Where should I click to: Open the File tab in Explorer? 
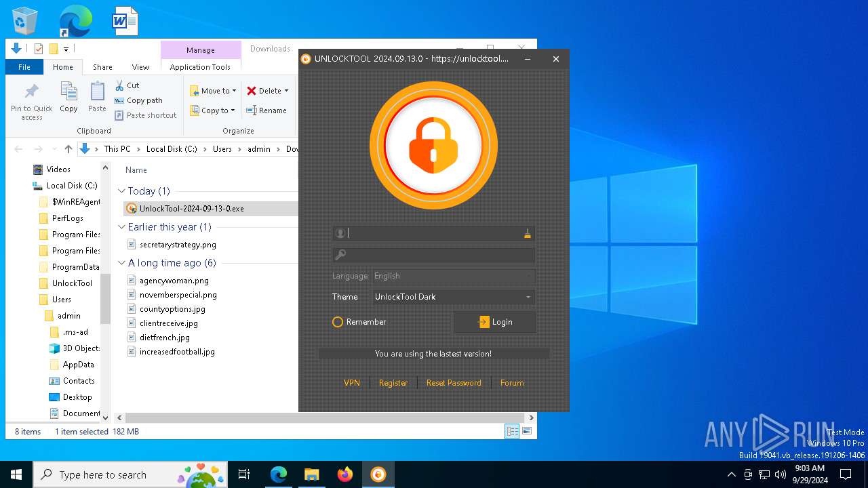[x=24, y=67]
